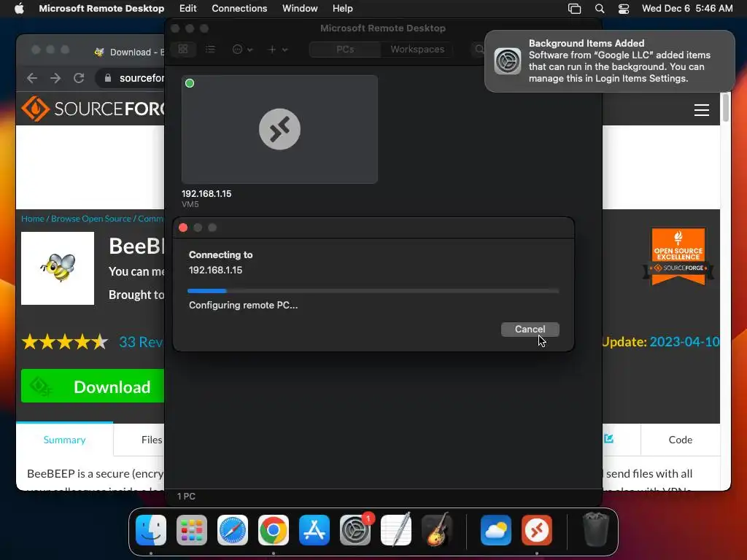Click the date and time in menu bar
The image size is (747, 560).
pos(687,8)
